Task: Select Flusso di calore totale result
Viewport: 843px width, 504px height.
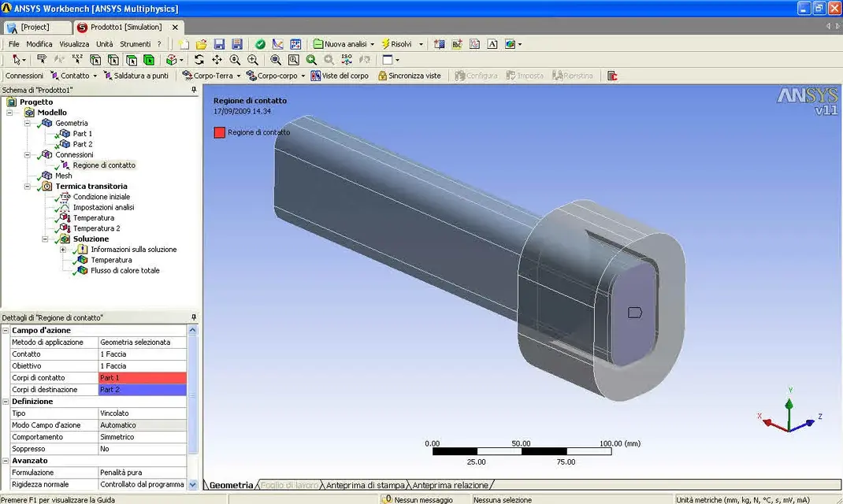Action: pos(124,270)
